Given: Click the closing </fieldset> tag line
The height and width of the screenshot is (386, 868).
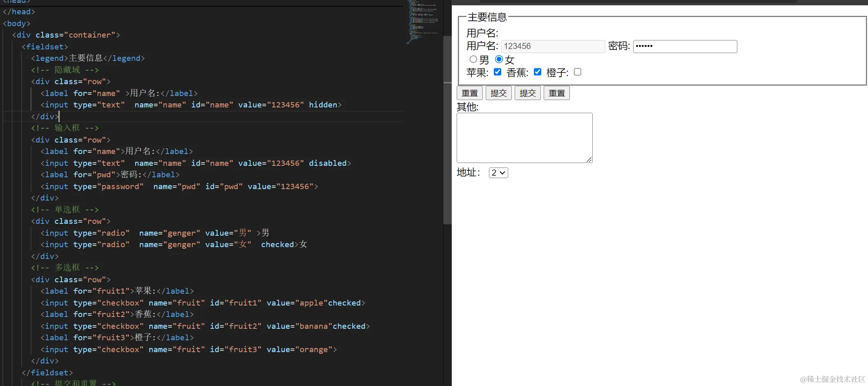Looking at the screenshot, I should (47, 373).
